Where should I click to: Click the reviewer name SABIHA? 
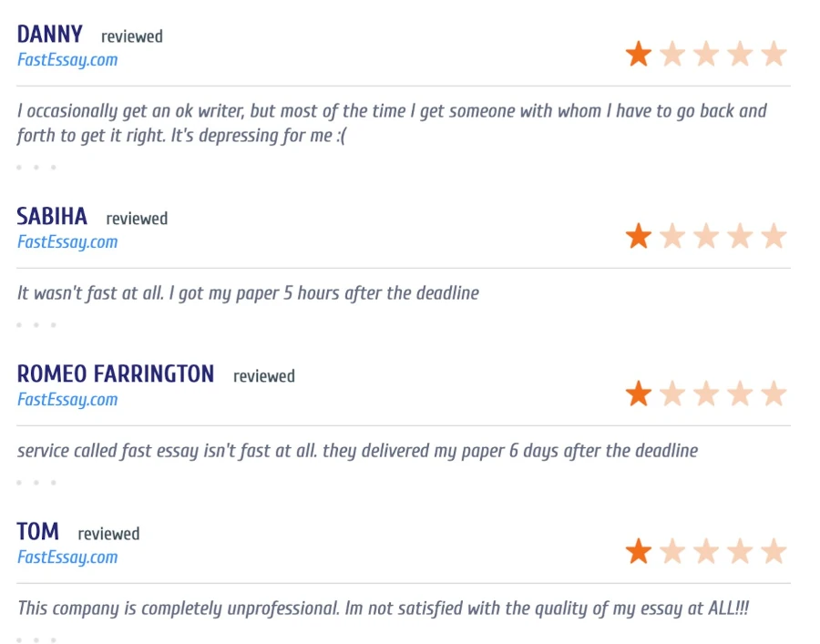(x=52, y=217)
